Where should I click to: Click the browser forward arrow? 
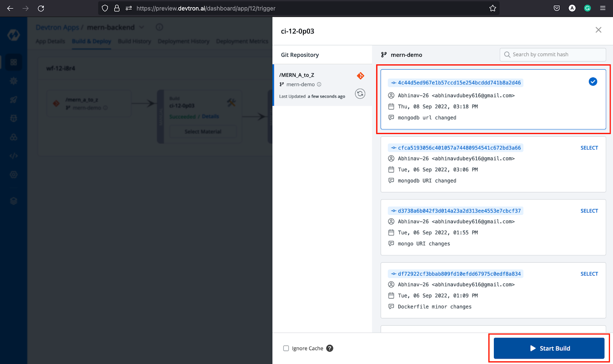pyautogui.click(x=26, y=8)
